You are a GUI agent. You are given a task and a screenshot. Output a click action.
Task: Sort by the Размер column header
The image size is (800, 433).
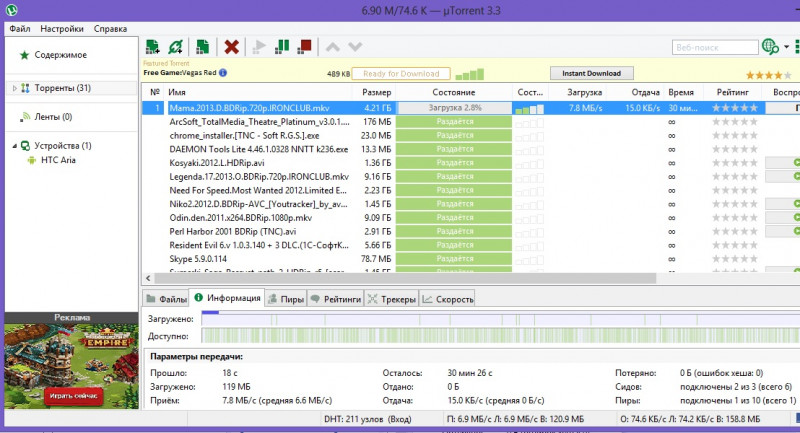pos(376,92)
